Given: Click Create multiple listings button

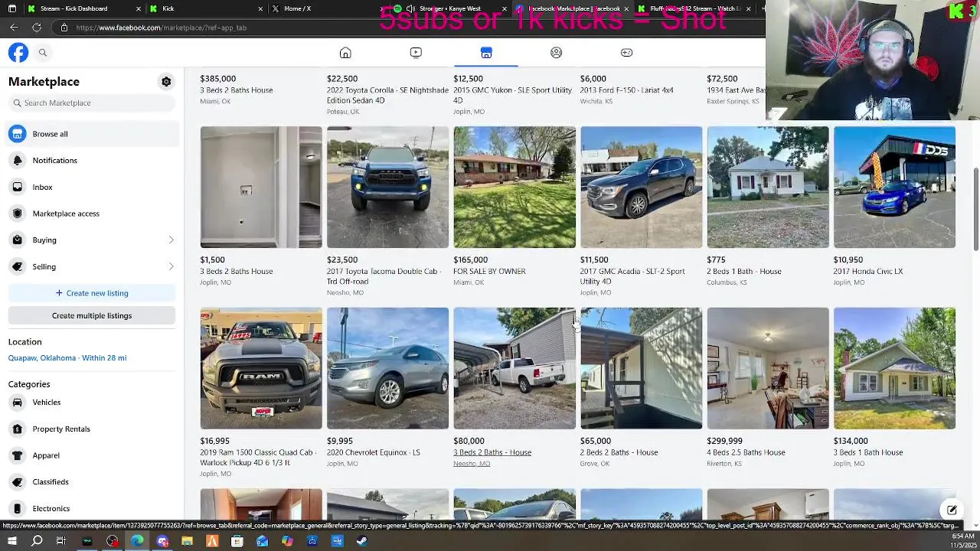Looking at the screenshot, I should pos(92,315).
